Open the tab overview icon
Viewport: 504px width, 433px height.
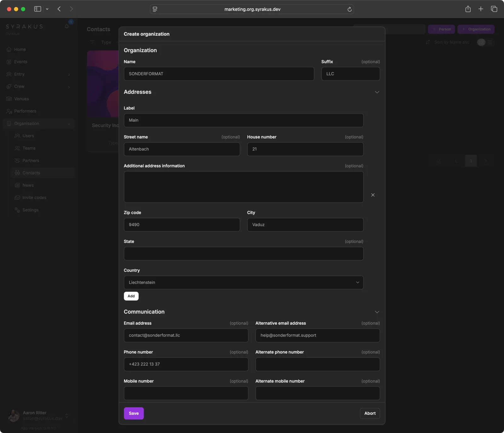pyautogui.click(x=494, y=9)
